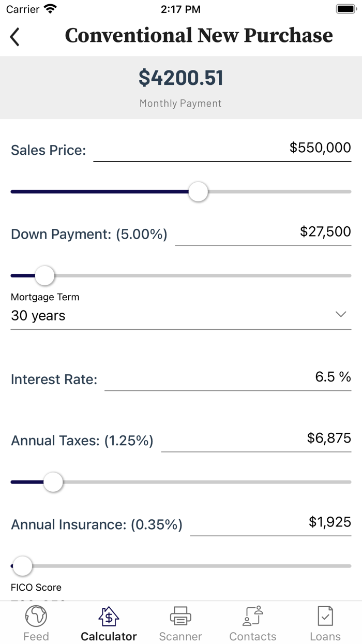Tap the Down Payment slider handle
Viewport: 362px width, 644px height.
click(x=44, y=275)
